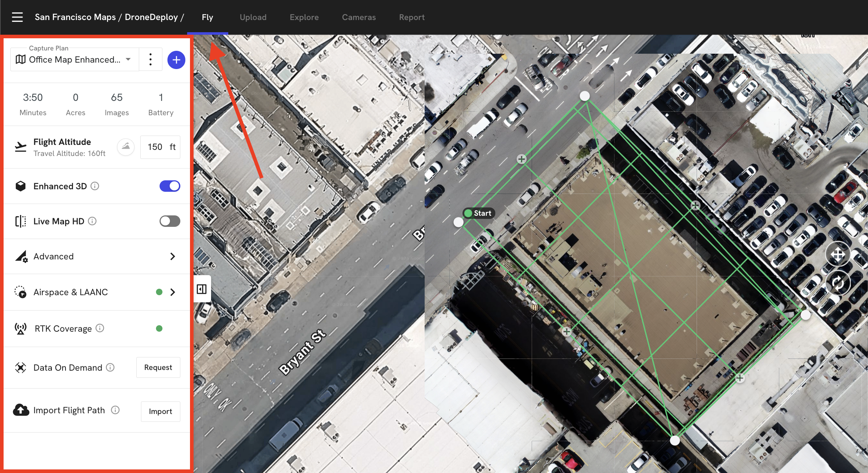The height and width of the screenshot is (473, 868).
Task: Show Enhanced 3D info tooltip icon
Action: tap(95, 186)
